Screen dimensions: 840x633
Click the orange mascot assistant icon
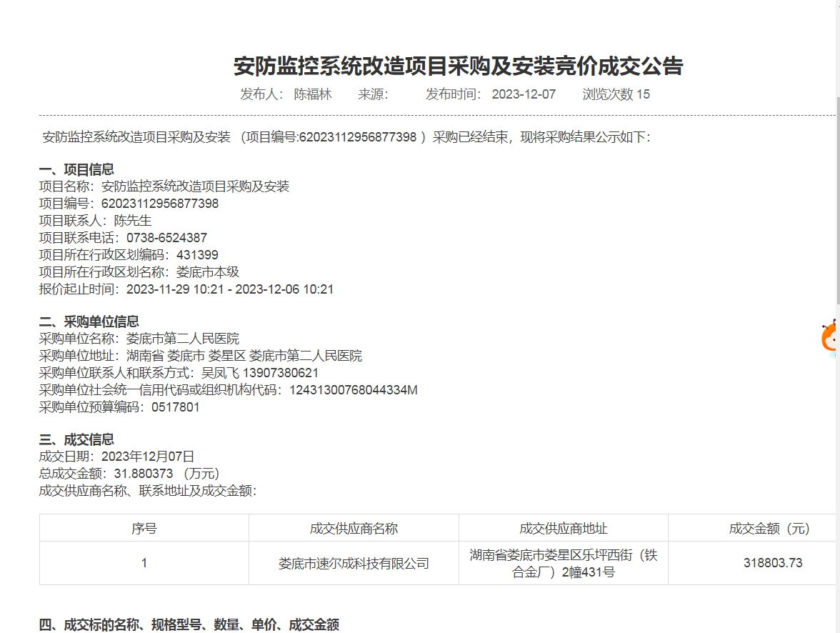pos(830,339)
